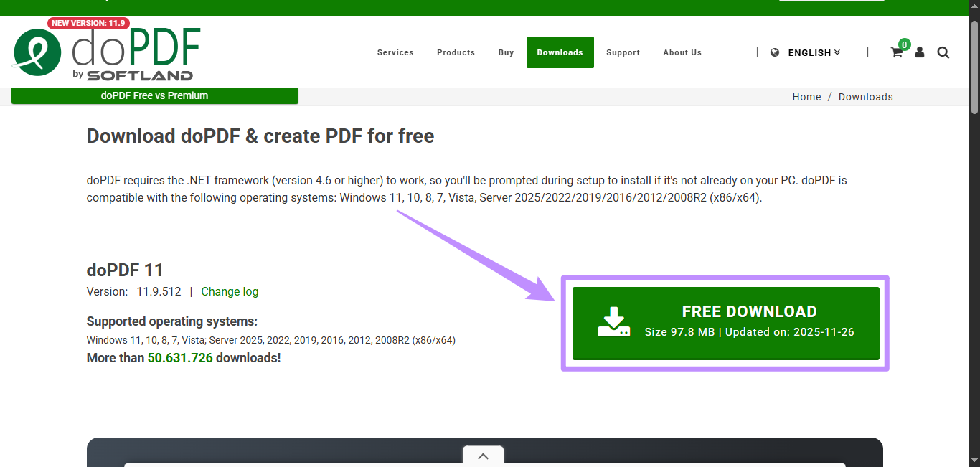Go to Home breadcrumb link
Image resolution: width=980 pixels, height=467 pixels.
[x=806, y=97]
